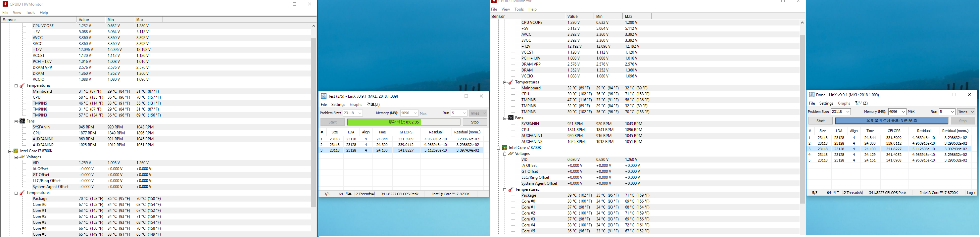The image size is (980, 237).
Task: Click vertical scrollbar thumb in left HWMonitor window
Action: point(314,122)
